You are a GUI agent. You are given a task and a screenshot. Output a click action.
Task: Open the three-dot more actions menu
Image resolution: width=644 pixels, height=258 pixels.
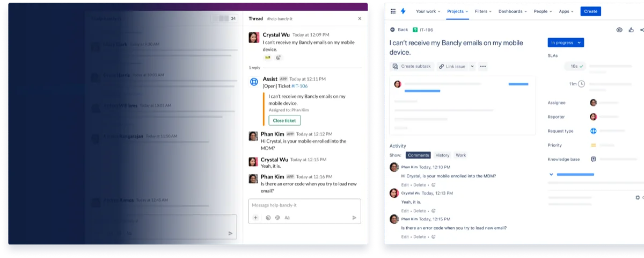(x=483, y=67)
